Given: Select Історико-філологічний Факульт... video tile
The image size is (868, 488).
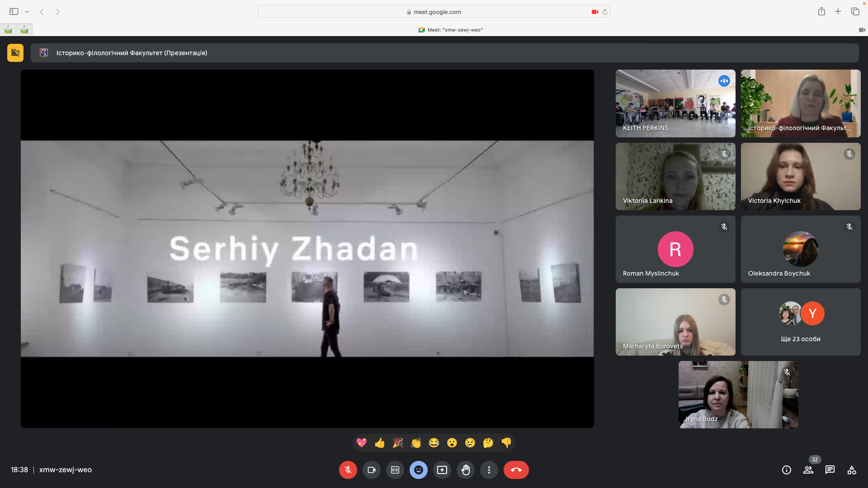Looking at the screenshot, I should 801,103.
